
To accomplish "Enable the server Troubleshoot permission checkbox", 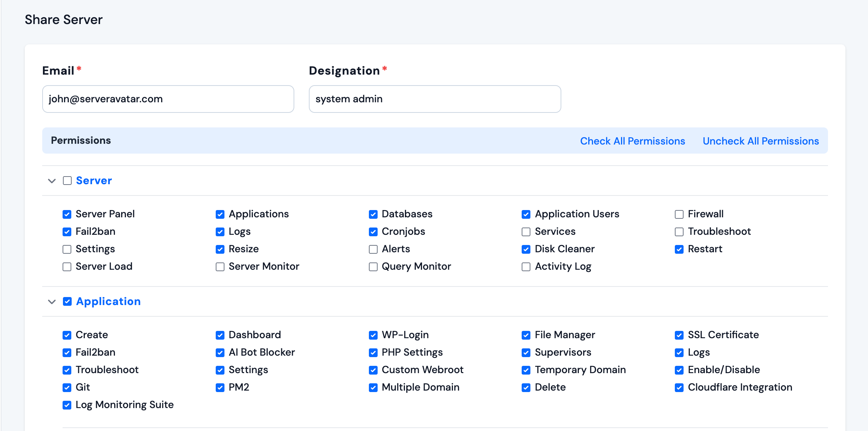I will point(679,232).
